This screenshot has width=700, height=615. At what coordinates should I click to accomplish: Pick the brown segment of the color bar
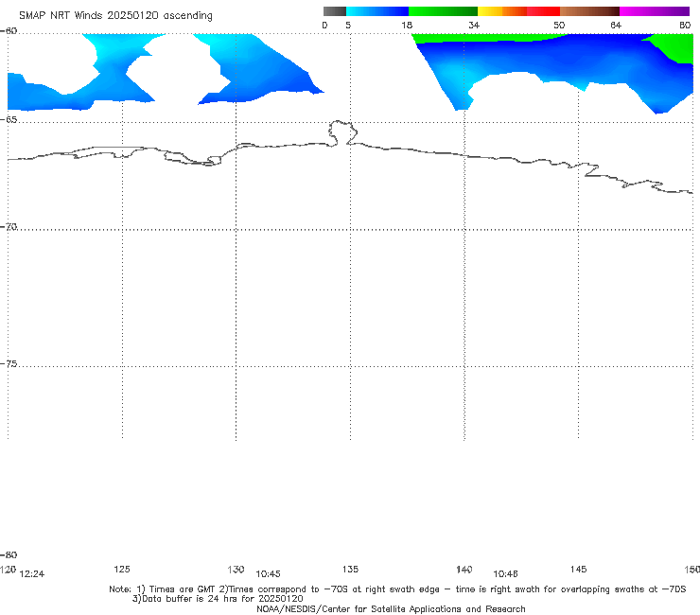coord(589,11)
